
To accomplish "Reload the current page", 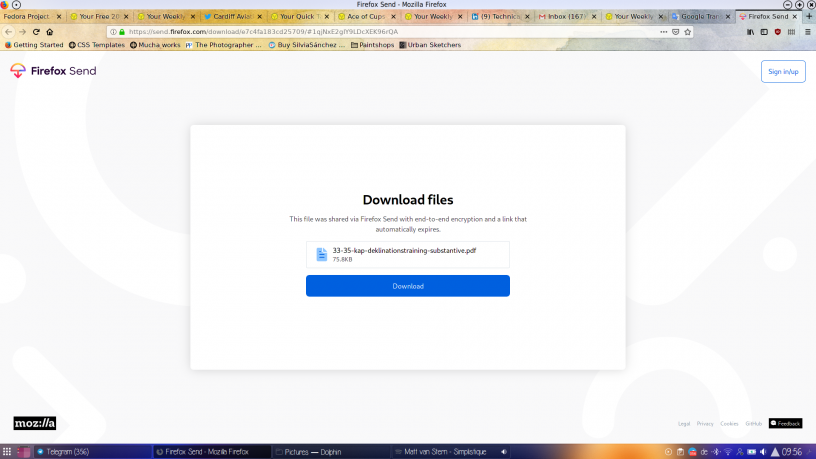I will pos(36,31).
